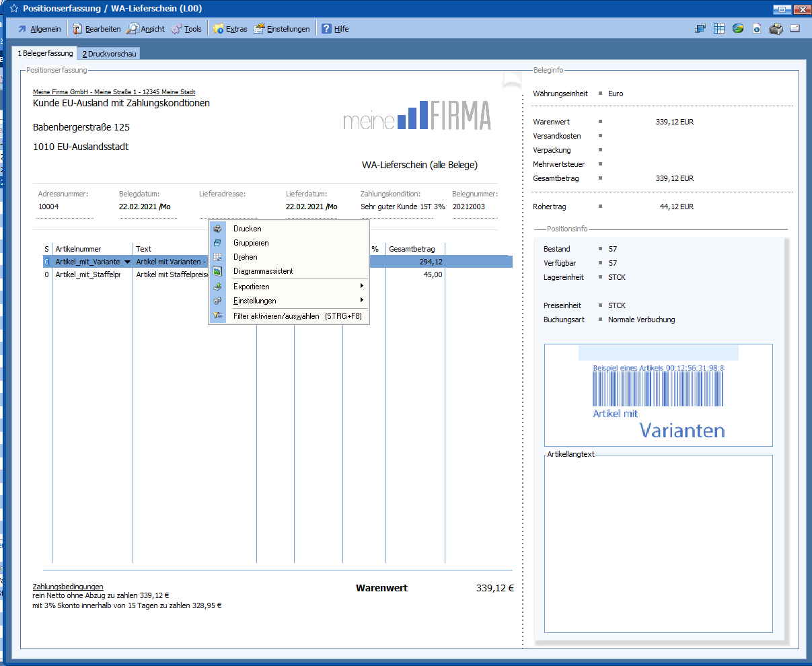Click the barcode article image thumbnail
The width and height of the screenshot is (812, 666).
658,395
